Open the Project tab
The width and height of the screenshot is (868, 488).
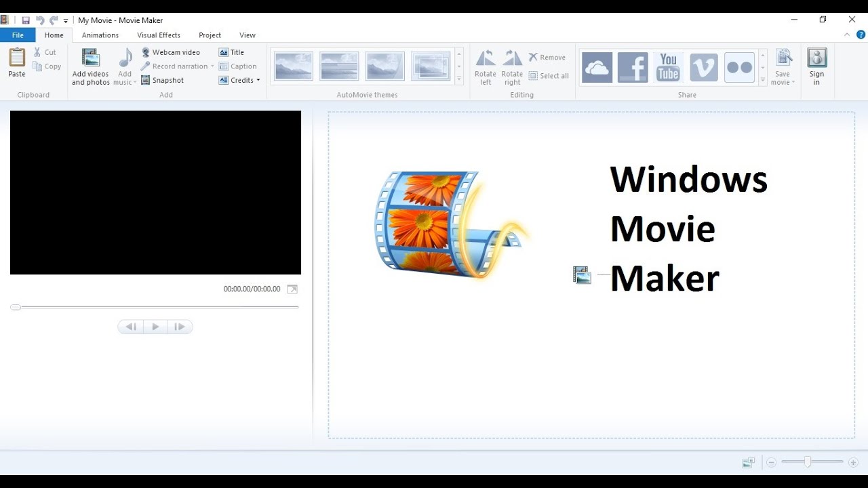(210, 35)
